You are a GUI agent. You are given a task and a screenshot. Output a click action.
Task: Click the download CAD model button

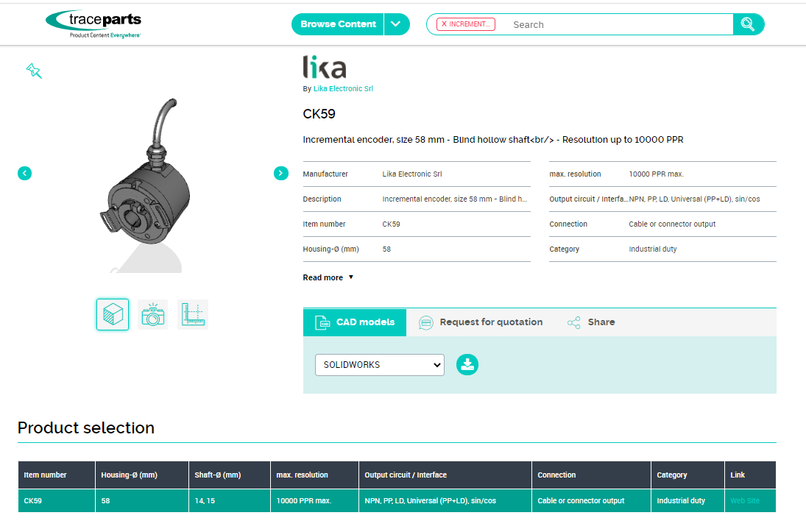[467, 365]
